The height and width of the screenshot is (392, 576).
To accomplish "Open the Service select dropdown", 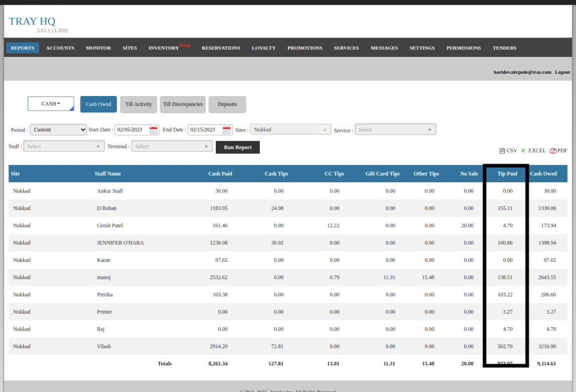I will pos(395,129).
